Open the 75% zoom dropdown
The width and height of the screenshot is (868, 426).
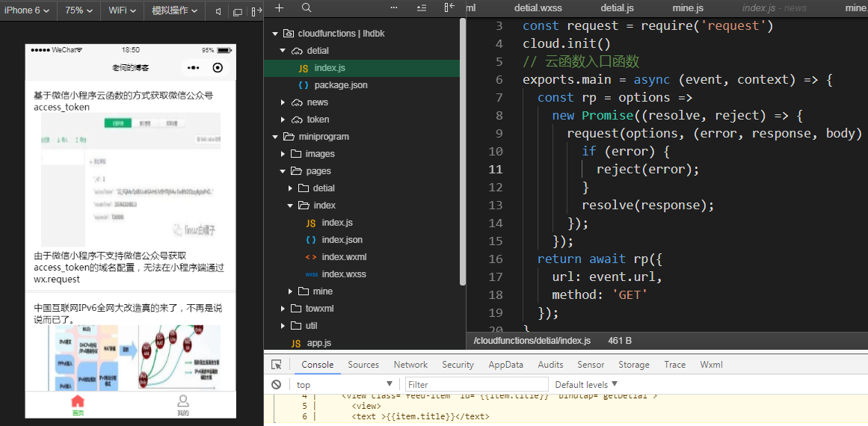point(79,10)
